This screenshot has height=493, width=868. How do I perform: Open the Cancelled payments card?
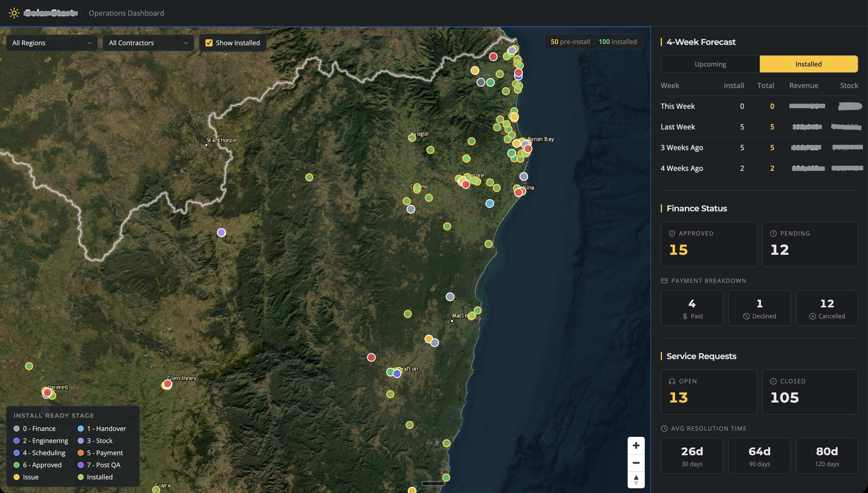click(827, 308)
